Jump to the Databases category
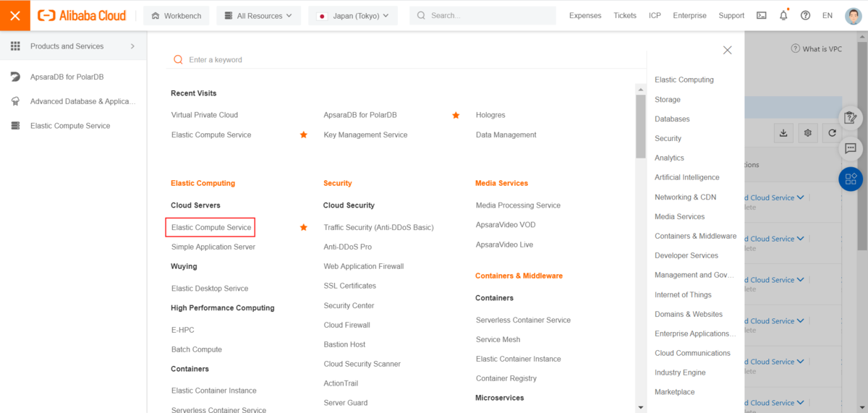This screenshot has width=868, height=413. click(x=672, y=119)
